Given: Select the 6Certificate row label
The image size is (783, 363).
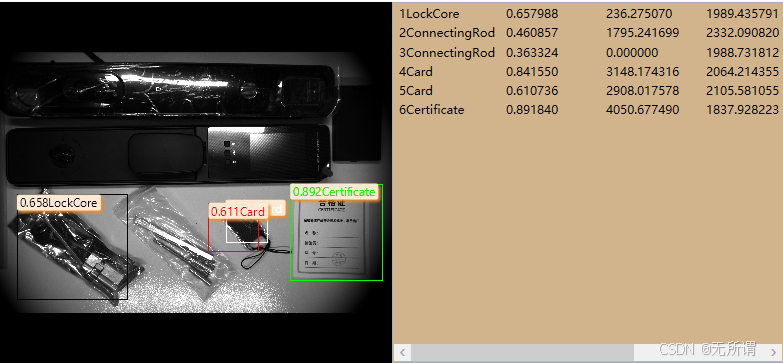Looking at the screenshot, I should [x=431, y=109].
